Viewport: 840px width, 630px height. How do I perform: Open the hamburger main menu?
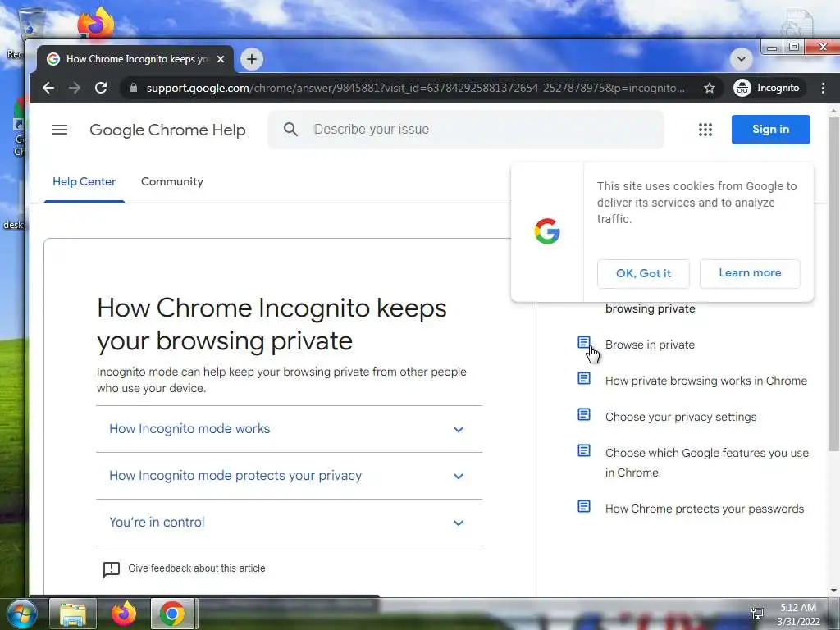tap(59, 130)
